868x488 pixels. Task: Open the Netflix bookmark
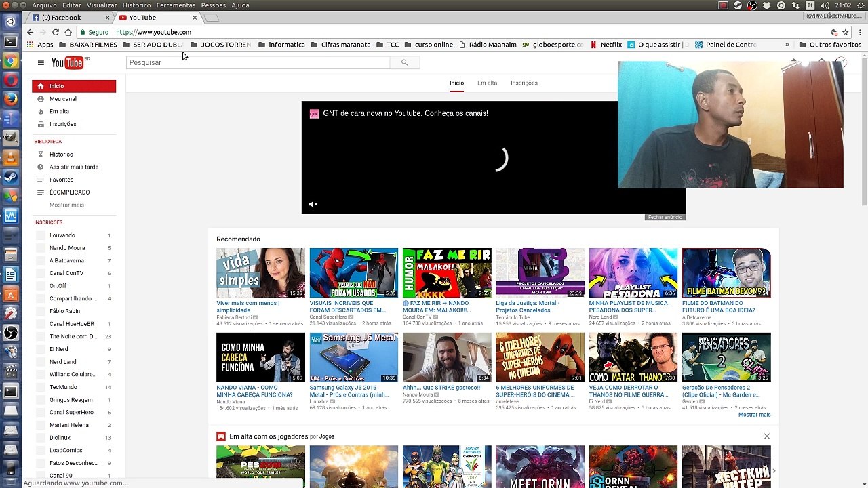tap(606, 45)
